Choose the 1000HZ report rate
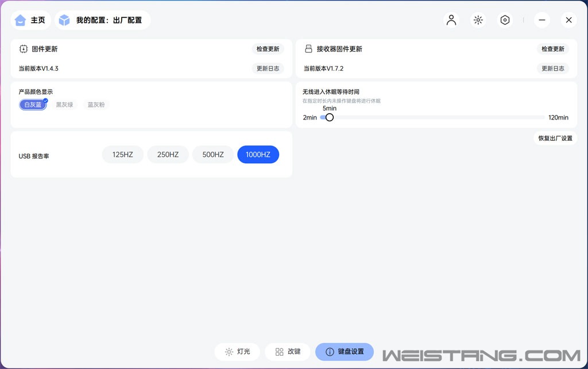Viewport: 588px width, 369px height. click(258, 155)
